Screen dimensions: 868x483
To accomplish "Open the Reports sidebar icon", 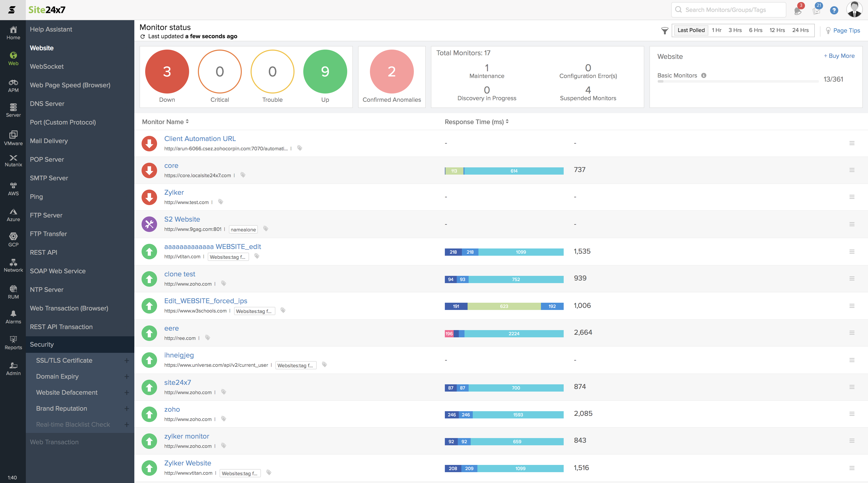I will pos(13,342).
